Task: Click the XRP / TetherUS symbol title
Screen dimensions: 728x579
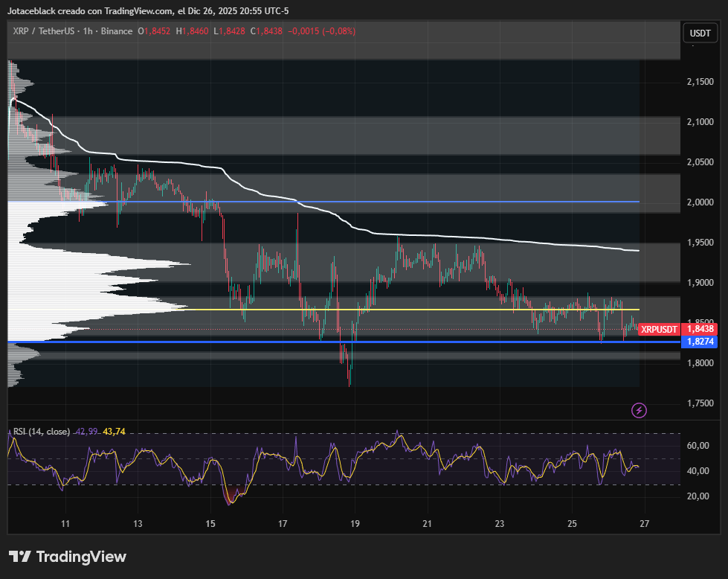Action: point(45,31)
